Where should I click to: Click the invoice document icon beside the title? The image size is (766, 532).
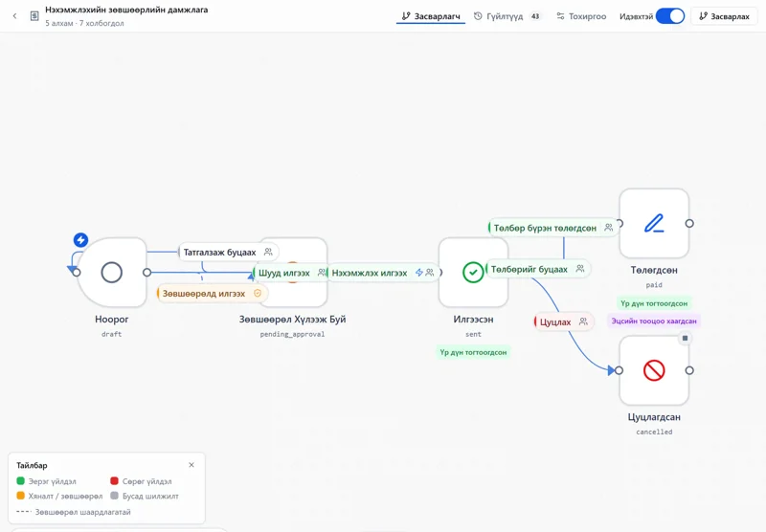[x=34, y=16]
